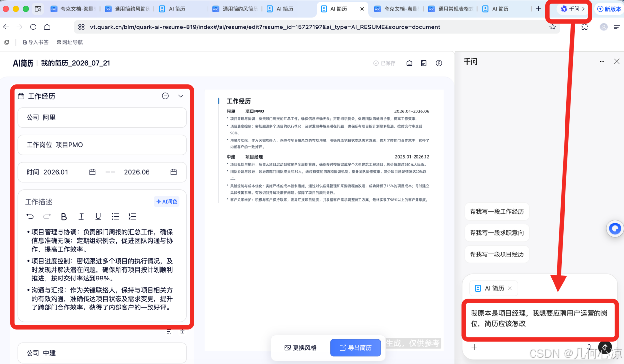Go back in browser history
624x364 pixels.
(6, 27)
